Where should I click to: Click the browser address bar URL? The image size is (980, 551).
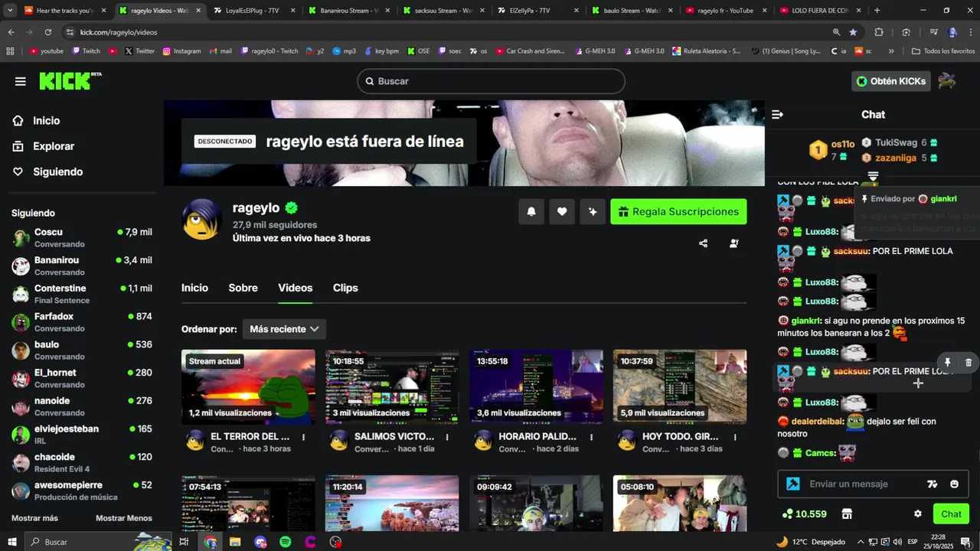[119, 32]
